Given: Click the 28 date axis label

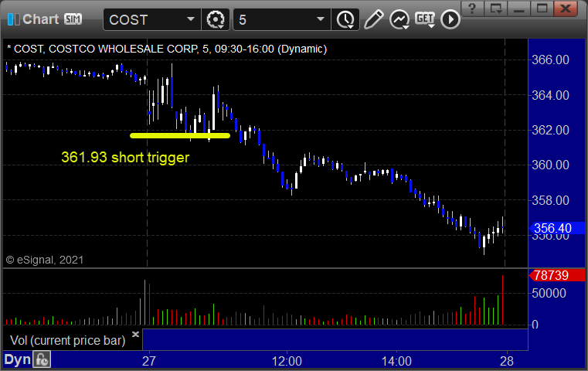Looking at the screenshot, I should click(x=507, y=361).
